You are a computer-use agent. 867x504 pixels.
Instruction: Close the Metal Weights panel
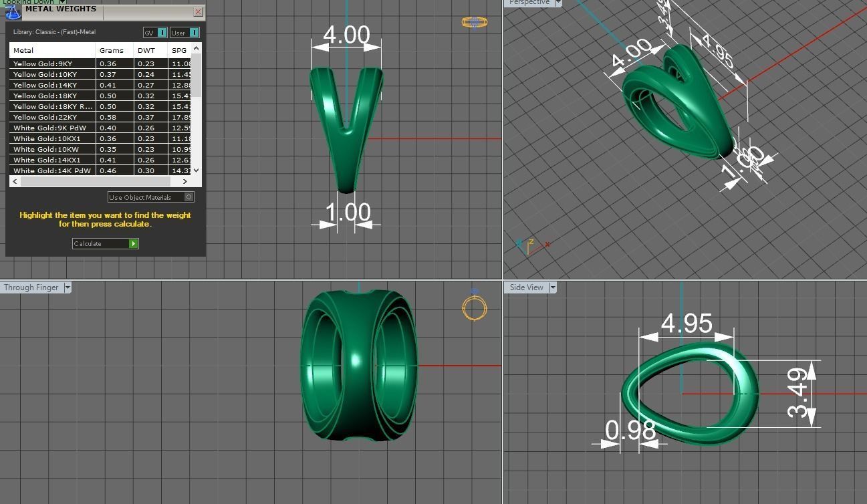coord(199,11)
